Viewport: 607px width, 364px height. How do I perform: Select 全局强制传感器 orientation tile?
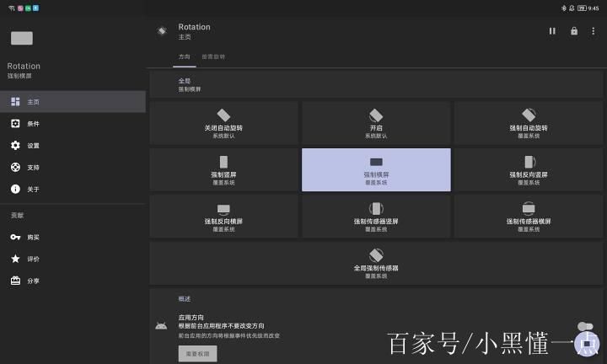tap(376, 264)
